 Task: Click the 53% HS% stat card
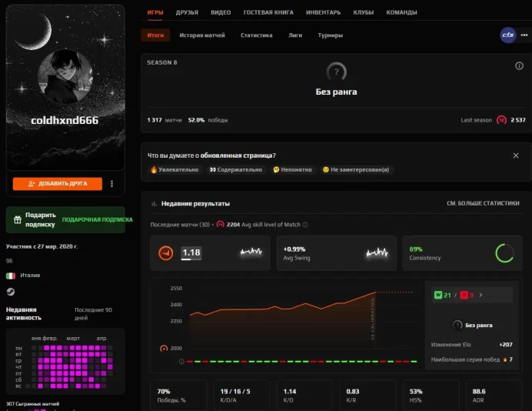pos(431,396)
